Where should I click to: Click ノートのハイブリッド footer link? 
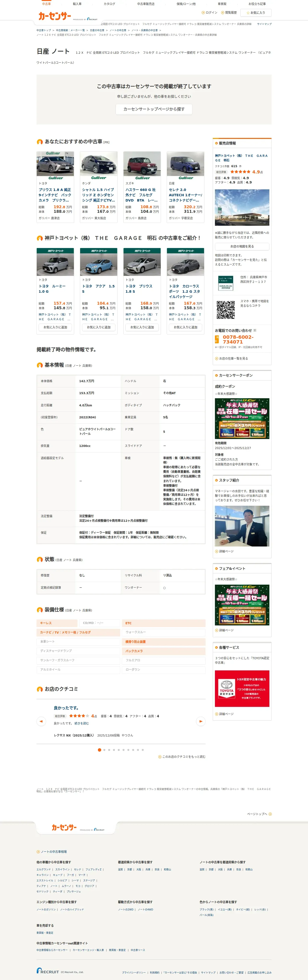coord(72,910)
